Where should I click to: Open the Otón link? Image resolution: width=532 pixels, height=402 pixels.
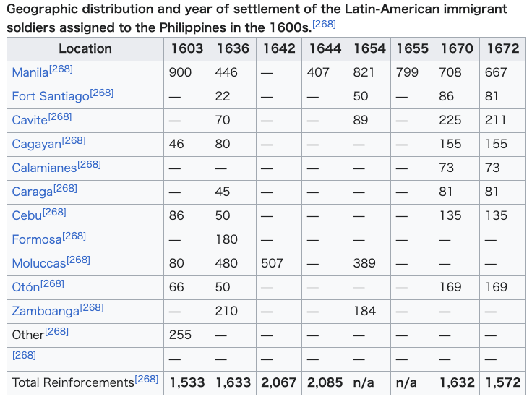(x=26, y=287)
